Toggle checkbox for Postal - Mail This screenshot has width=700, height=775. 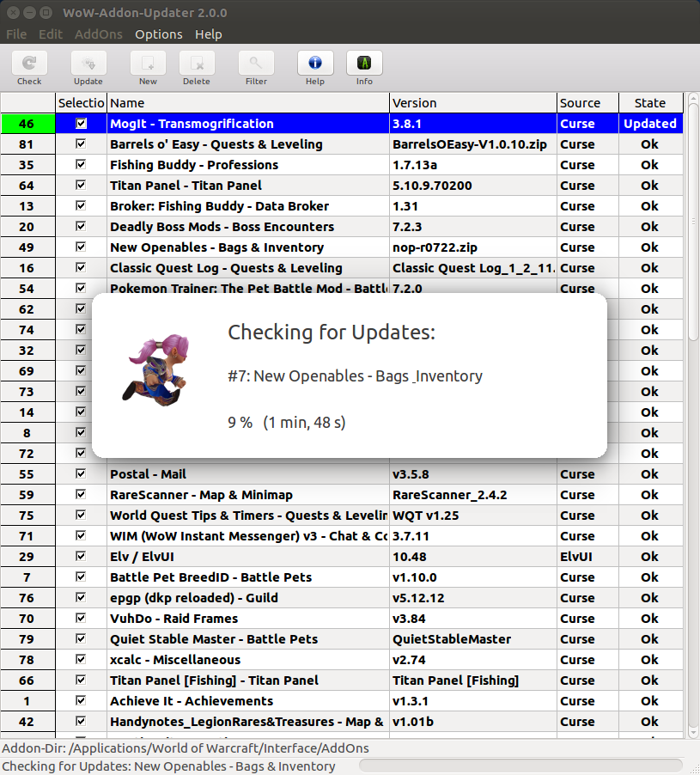[81, 474]
